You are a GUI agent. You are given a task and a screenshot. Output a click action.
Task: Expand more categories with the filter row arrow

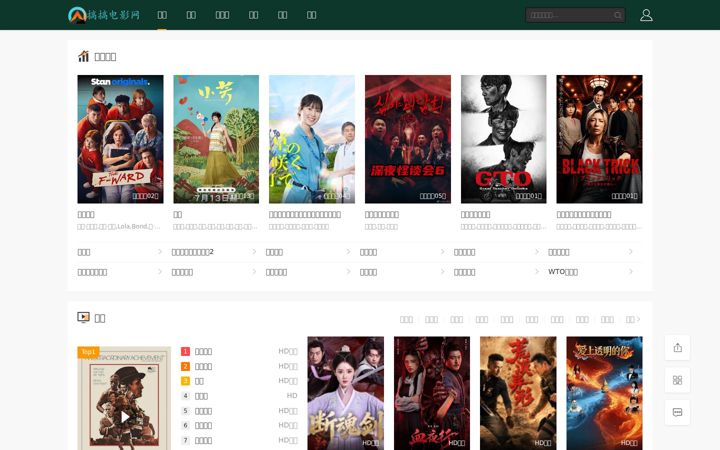(x=638, y=319)
